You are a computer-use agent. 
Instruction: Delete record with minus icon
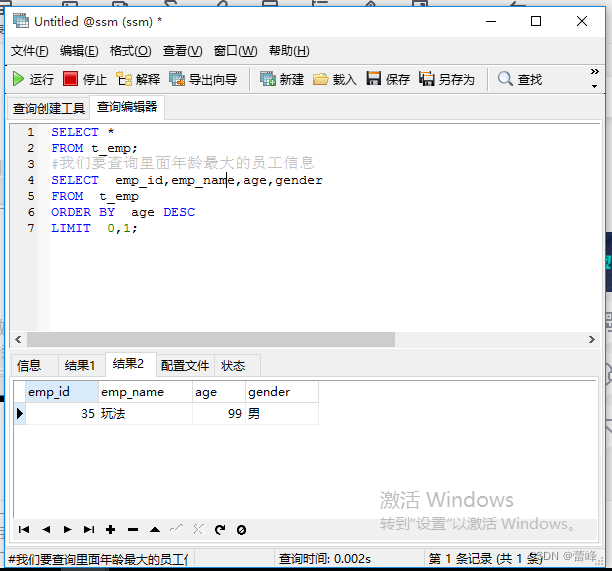pyautogui.click(x=133, y=530)
